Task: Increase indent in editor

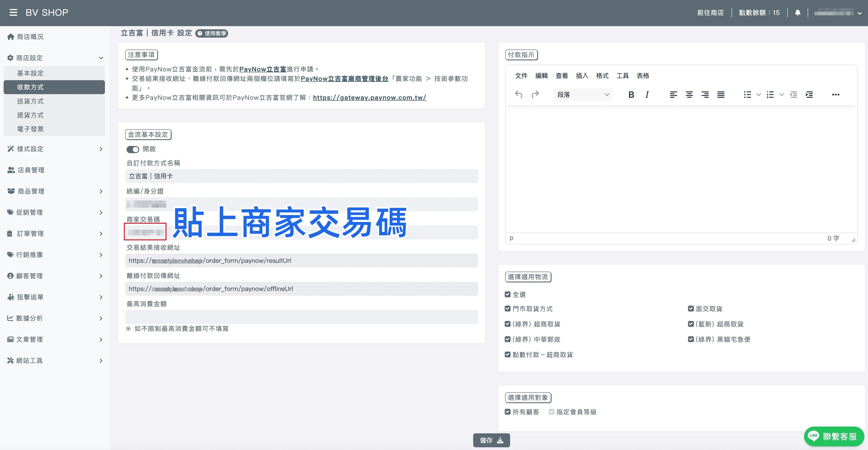Action: click(809, 95)
